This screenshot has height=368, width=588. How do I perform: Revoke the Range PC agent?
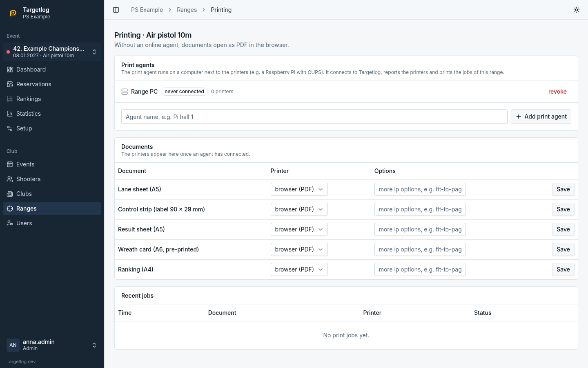[557, 92]
